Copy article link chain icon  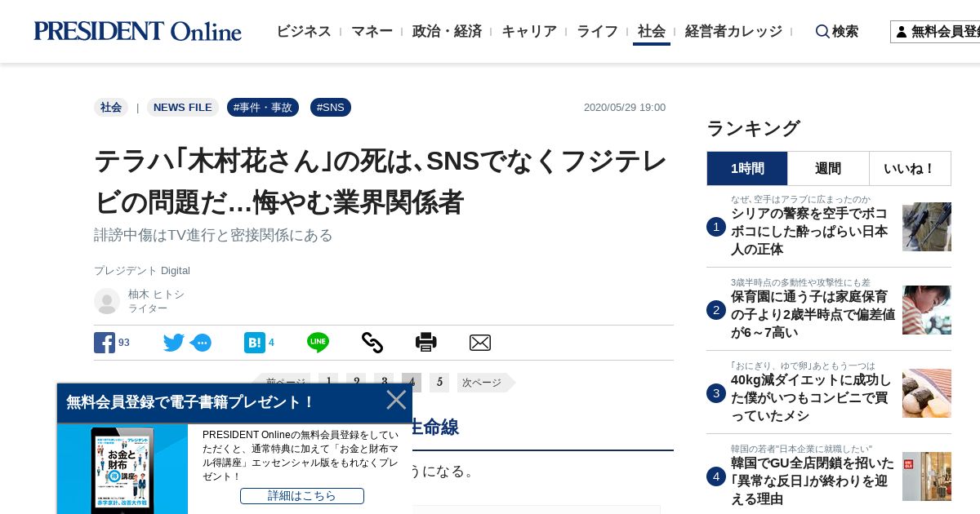[x=372, y=343]
